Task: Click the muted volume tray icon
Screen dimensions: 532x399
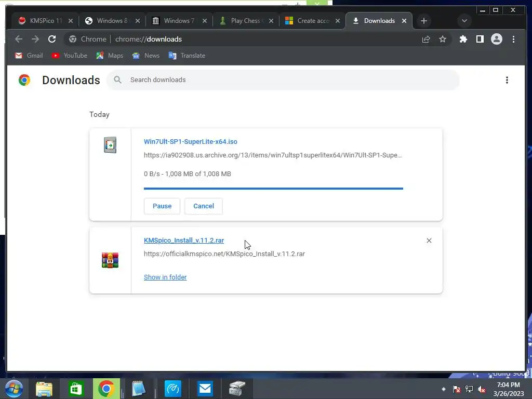Action: [482, 389]
